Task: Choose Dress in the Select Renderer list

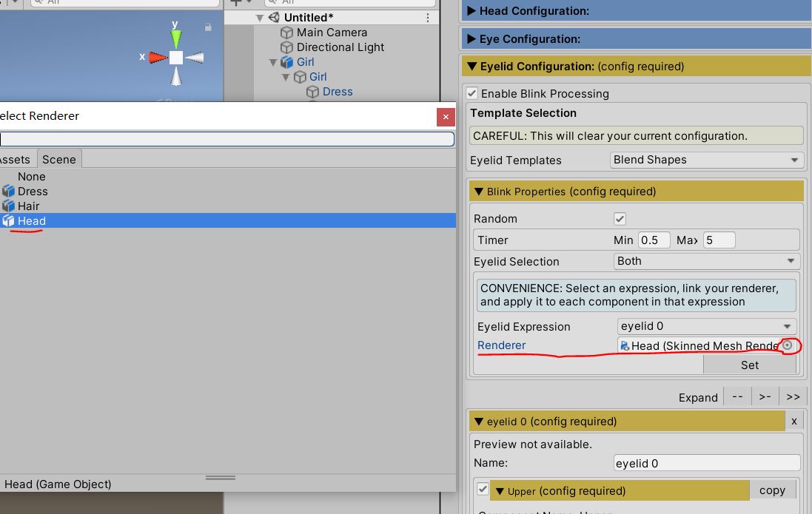Action: click(33, 192)
